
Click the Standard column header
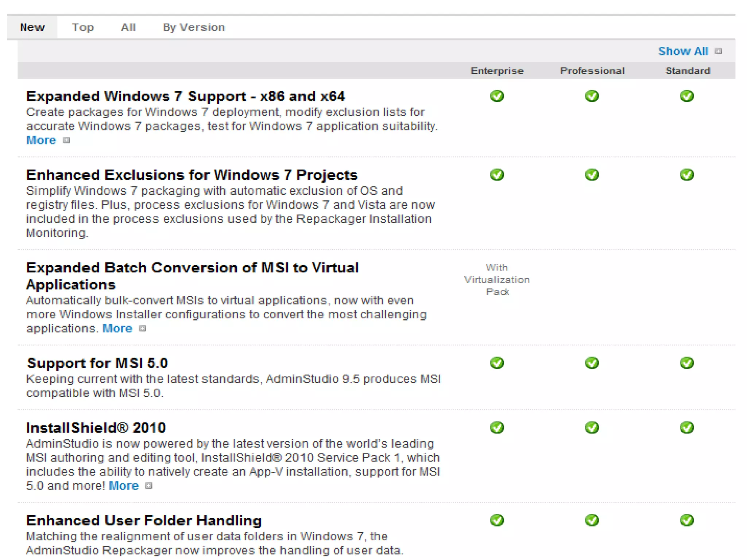tap(688, 71)
